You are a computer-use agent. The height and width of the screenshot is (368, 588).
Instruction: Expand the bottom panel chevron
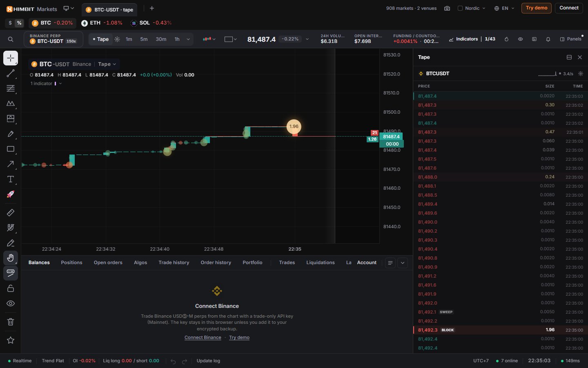coord(403,263)
